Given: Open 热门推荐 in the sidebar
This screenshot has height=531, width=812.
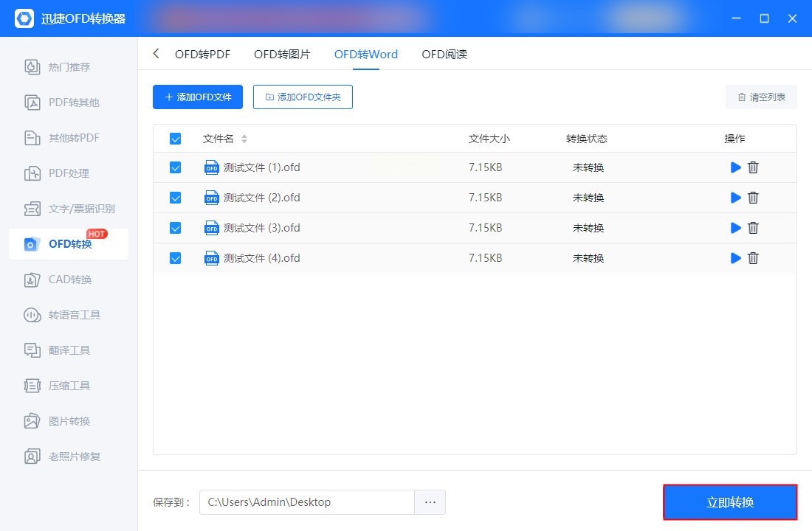Looking at the screenshot, I should (69, 67).
